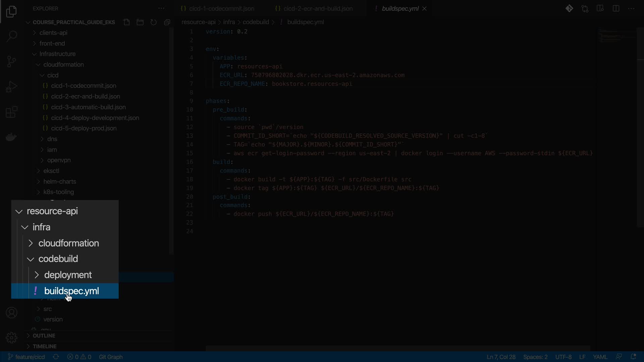Collapse all folders in explorer
Image resolution: width=644 pixels, height=362 pixels.
(167, 22)
